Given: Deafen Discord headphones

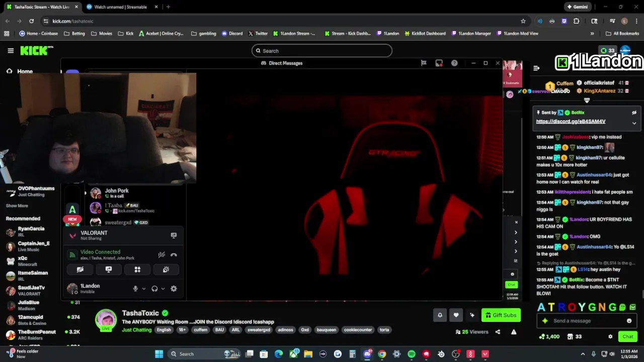Looking at the screenshot, I should coord(154,289).
